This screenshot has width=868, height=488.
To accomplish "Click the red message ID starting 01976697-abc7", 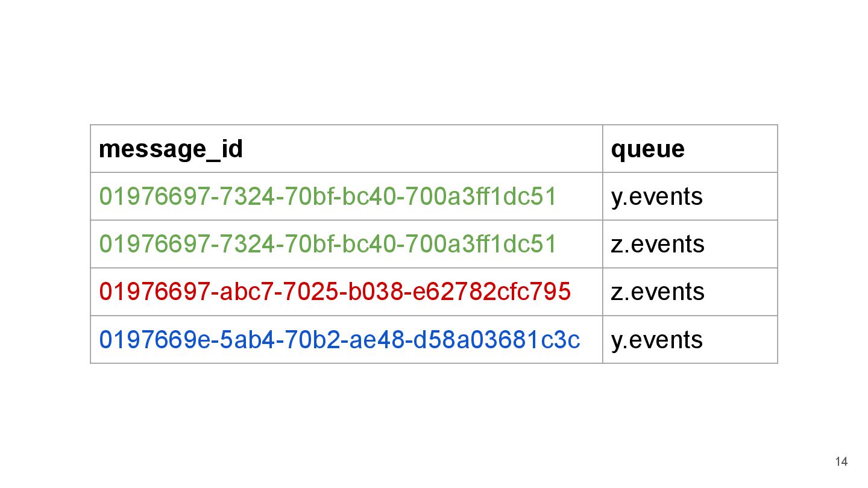I will click(x=335, y=292).
